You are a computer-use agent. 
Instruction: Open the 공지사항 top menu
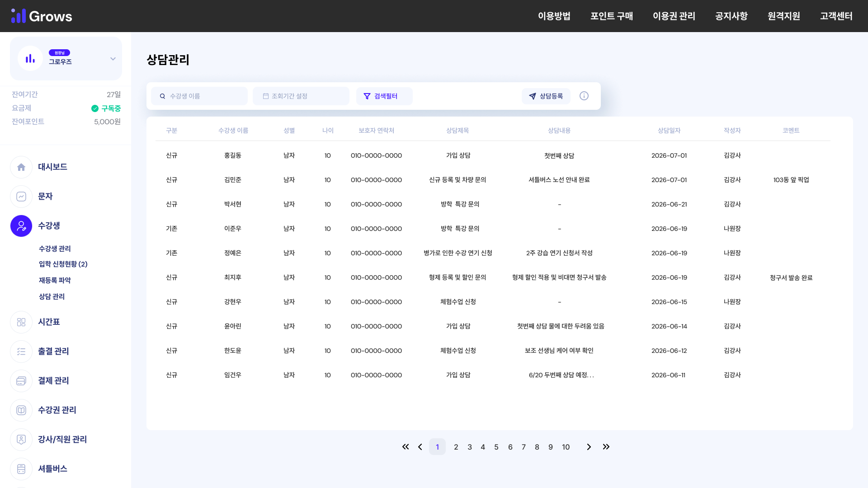tap(731, 16)
